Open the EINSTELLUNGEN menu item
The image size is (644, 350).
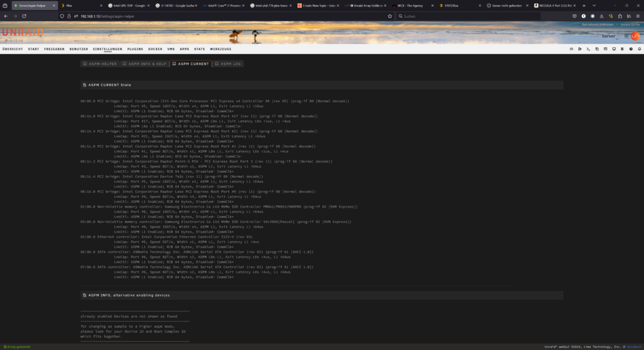pos(108,49)
